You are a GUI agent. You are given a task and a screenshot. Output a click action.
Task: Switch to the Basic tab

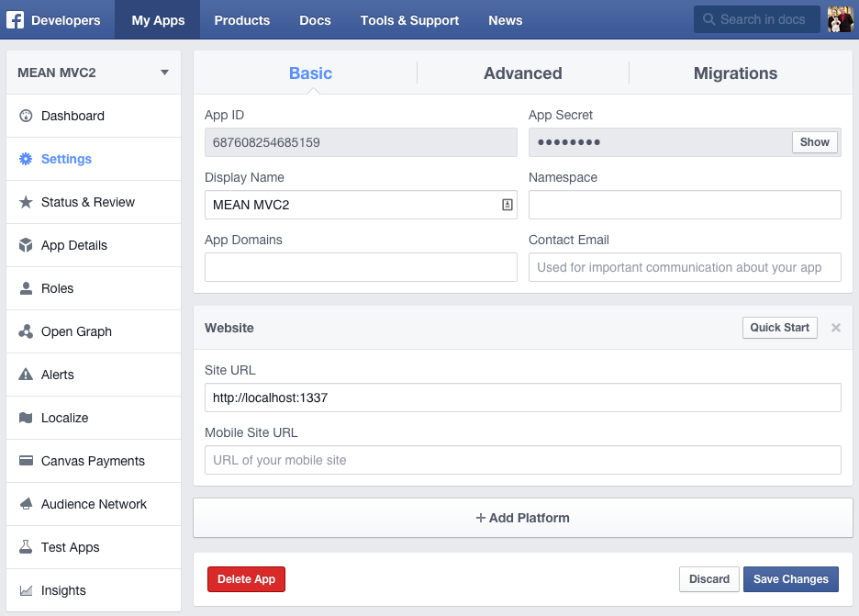pyautogui.click(x=310, y=73)
